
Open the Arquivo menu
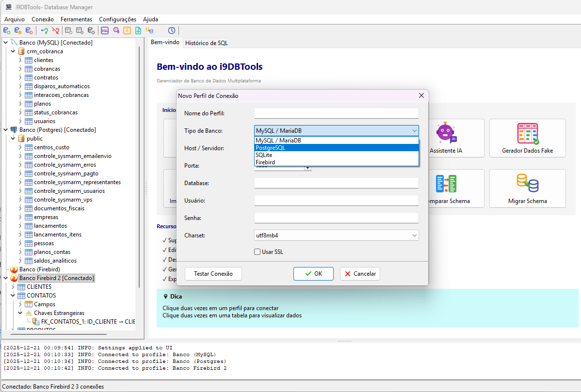(x=15, y=19)
